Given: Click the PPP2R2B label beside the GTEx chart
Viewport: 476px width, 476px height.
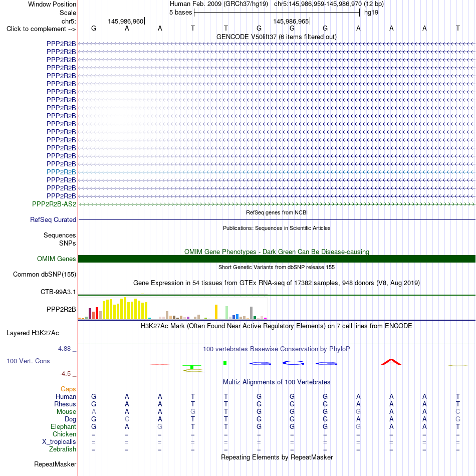Looking at the screenshot, I should (x=61, y=309).
